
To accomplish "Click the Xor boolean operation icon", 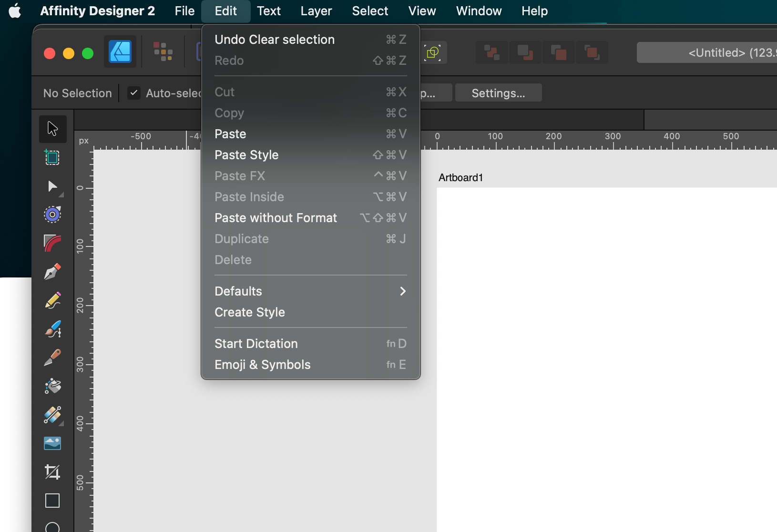I will [592, 52].
